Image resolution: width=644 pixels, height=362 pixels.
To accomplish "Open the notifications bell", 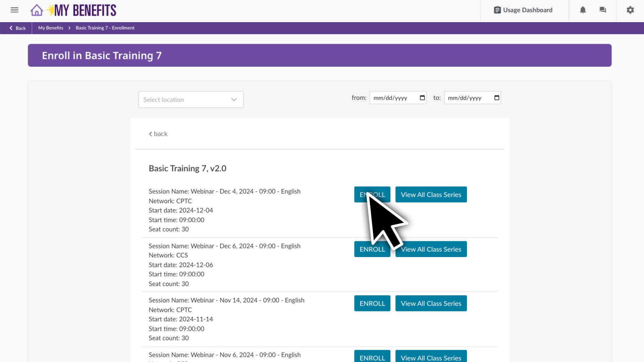I will (x=583, y=10).
